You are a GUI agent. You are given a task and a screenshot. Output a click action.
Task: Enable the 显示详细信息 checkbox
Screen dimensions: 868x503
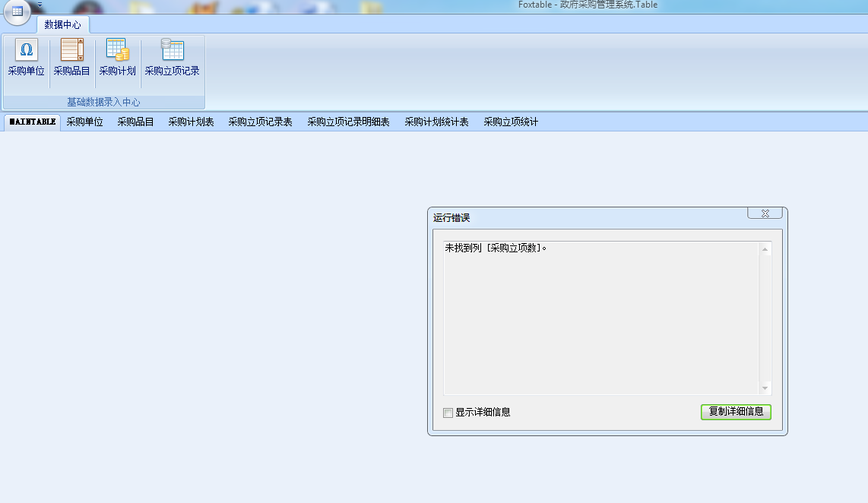[448, 413]
